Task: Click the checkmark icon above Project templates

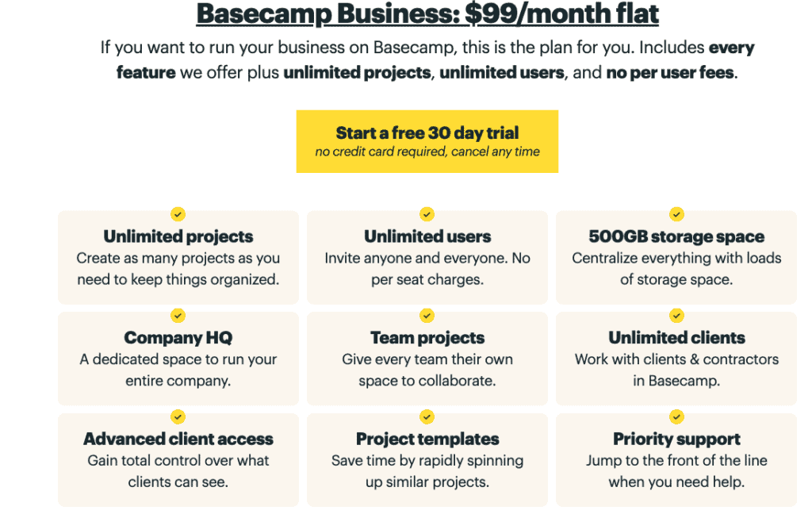Action: (x=427, y=416)
